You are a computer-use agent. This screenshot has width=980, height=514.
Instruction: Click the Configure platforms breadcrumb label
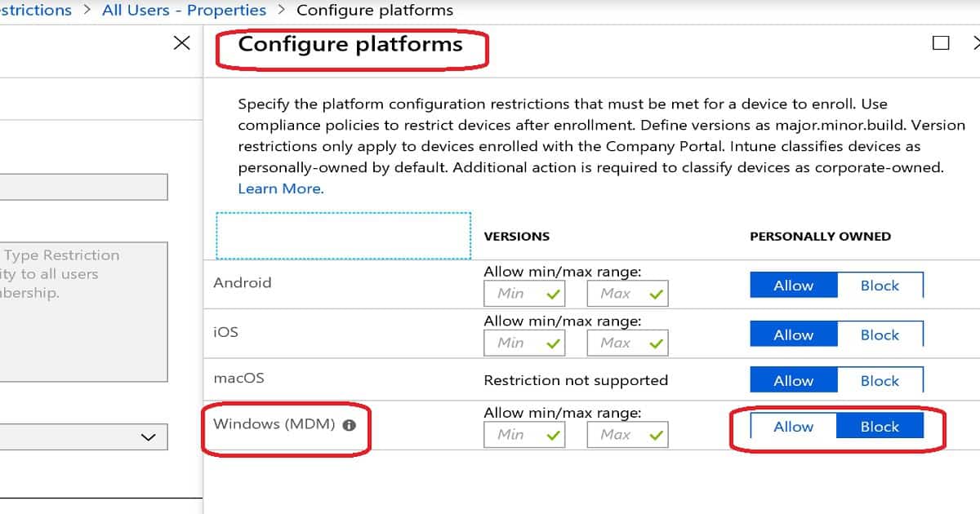coord(374,10)
